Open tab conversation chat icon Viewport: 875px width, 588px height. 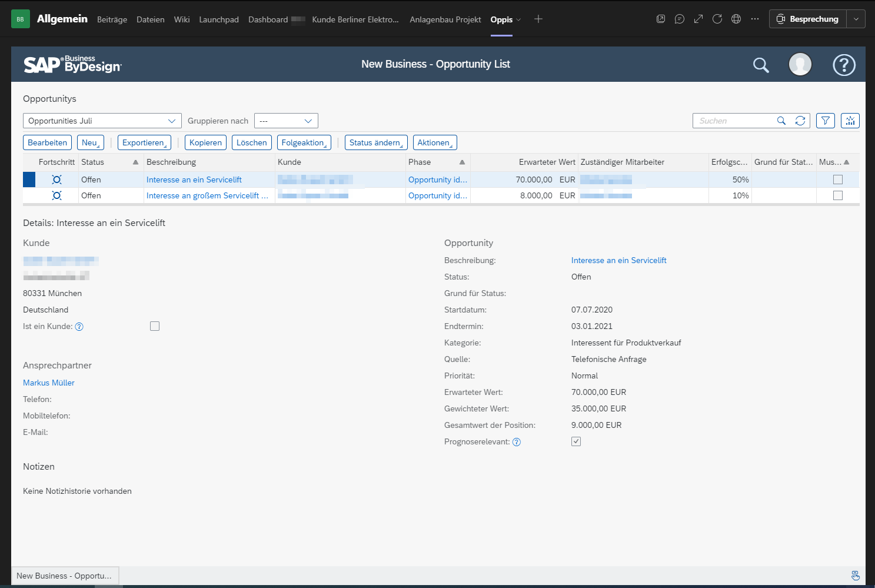(680, 19)
